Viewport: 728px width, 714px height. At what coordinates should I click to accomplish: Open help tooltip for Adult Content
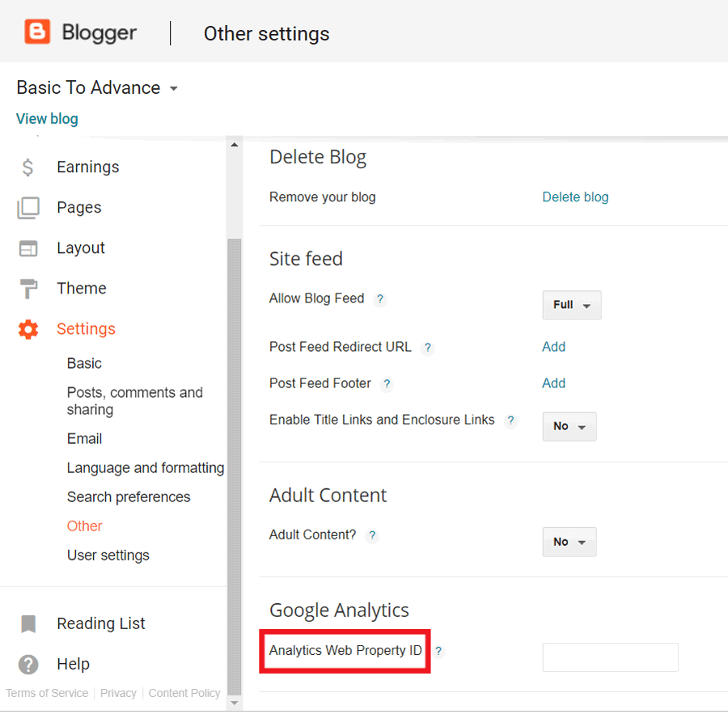[372, 536]
